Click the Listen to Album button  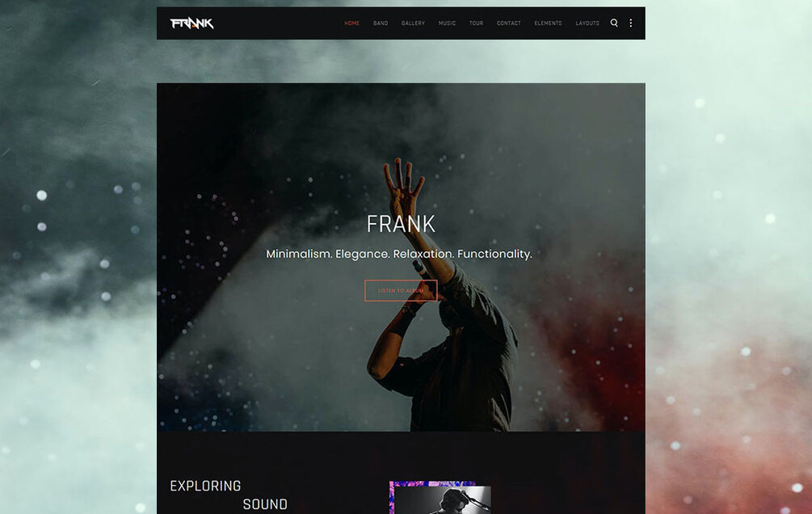point(401,291)
